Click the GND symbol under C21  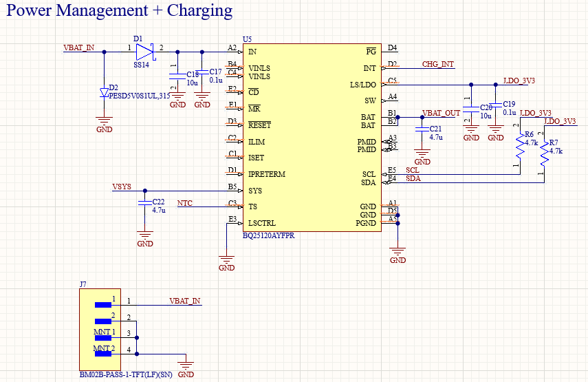coord(422,157)
